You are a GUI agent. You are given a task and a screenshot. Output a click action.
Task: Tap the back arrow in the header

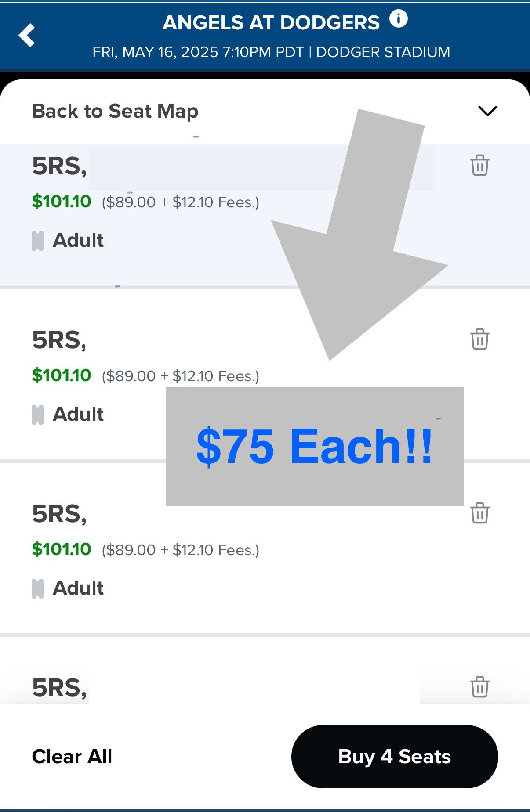pyautogui.click(x=27, y=35)
